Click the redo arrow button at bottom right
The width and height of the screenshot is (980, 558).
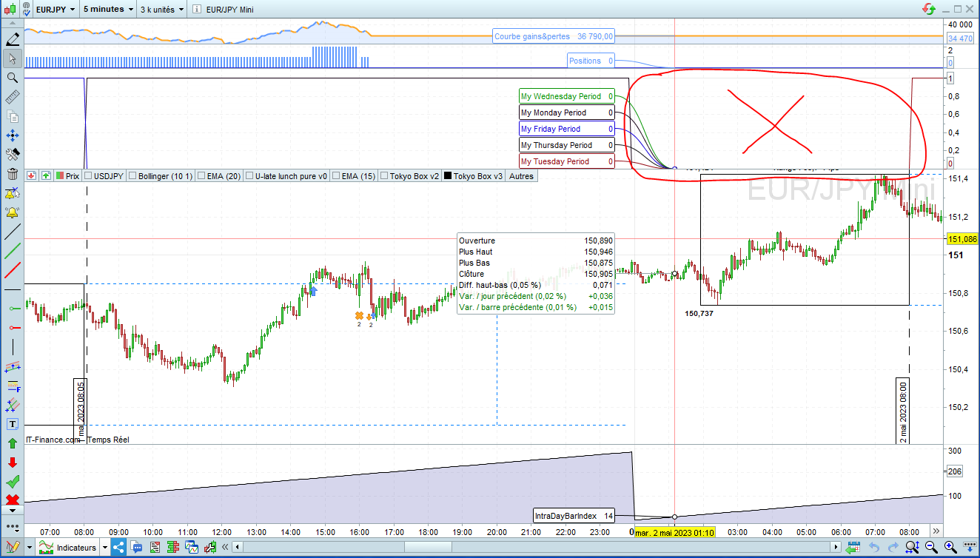click(x=893, y=548)
